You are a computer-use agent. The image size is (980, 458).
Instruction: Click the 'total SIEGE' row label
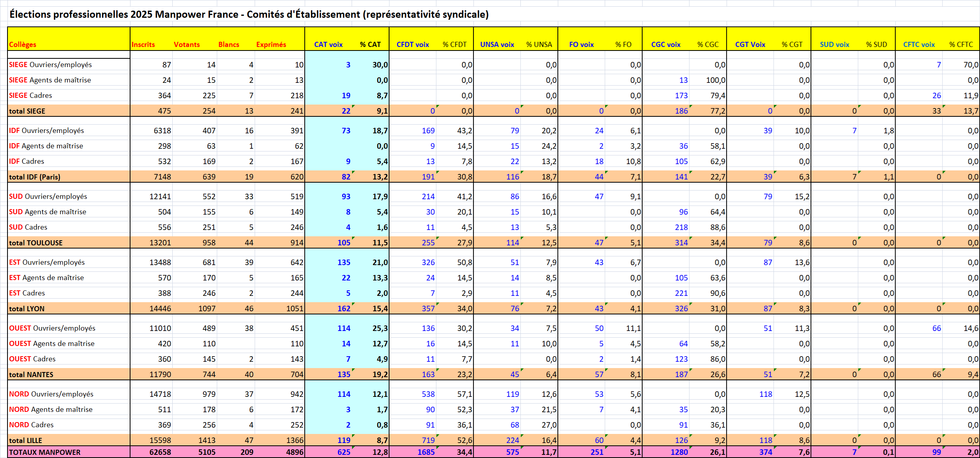click(27, 111)
